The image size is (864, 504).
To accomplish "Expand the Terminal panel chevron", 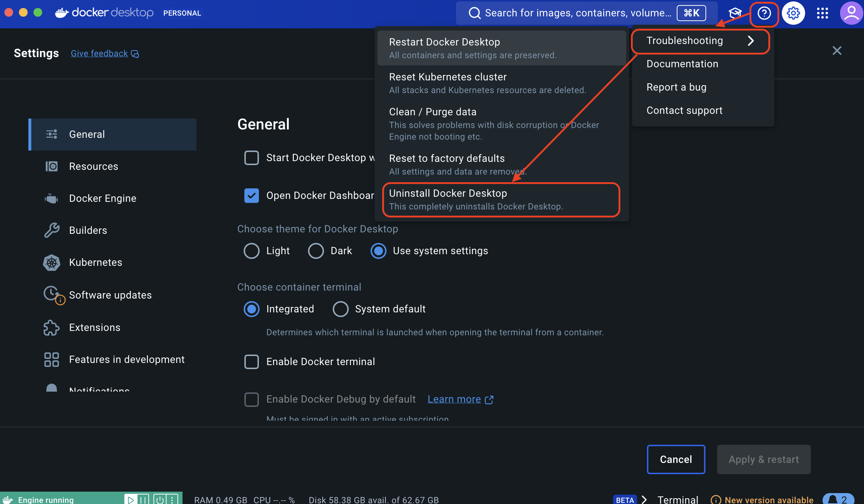I will (644, 499).
